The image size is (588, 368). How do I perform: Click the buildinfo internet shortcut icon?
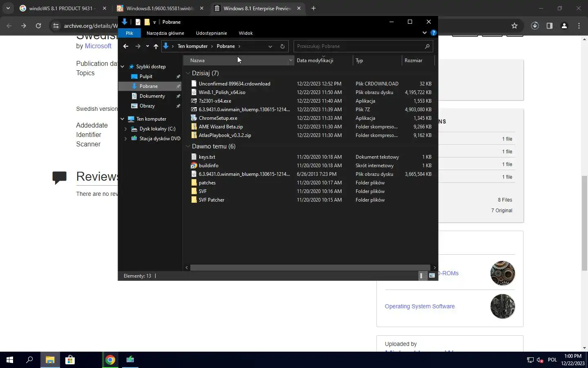pyautogui.click(x=194, y=165)
